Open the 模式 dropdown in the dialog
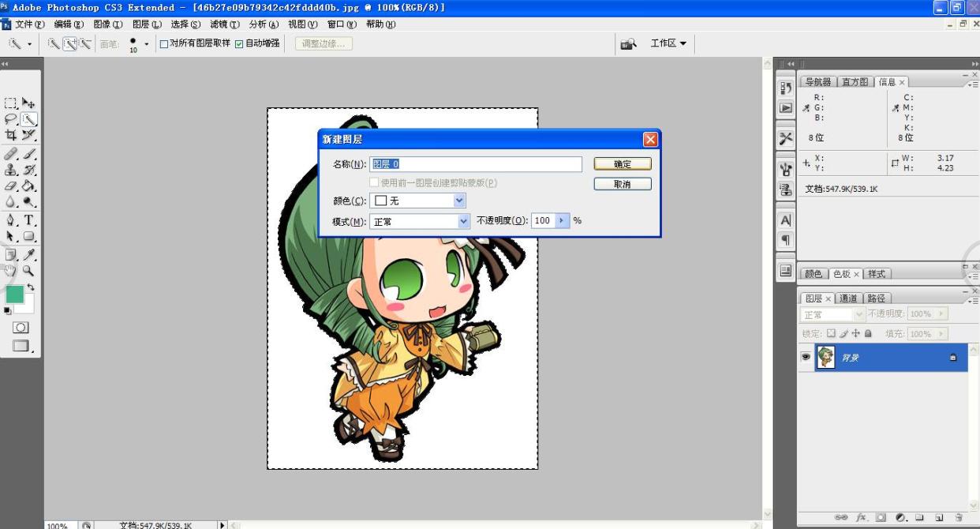Screen dimensions: 980x529 point(464,221)
